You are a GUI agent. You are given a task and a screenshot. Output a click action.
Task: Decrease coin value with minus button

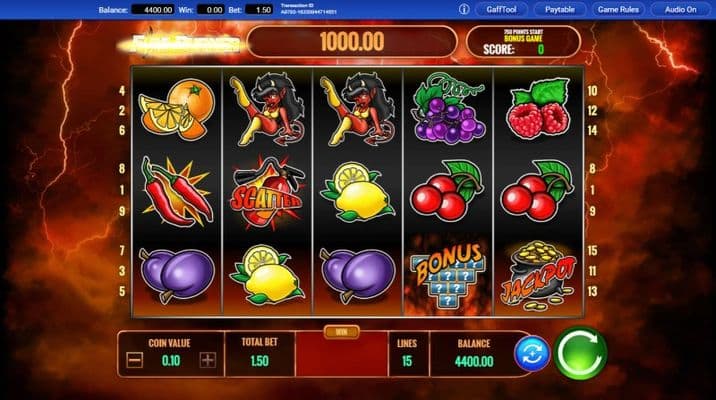tap(135, 360)
